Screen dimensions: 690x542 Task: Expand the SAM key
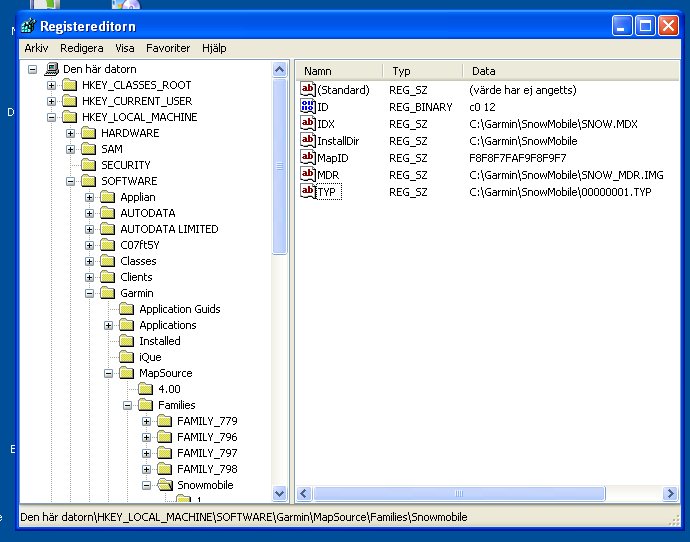tap(70, 149)
